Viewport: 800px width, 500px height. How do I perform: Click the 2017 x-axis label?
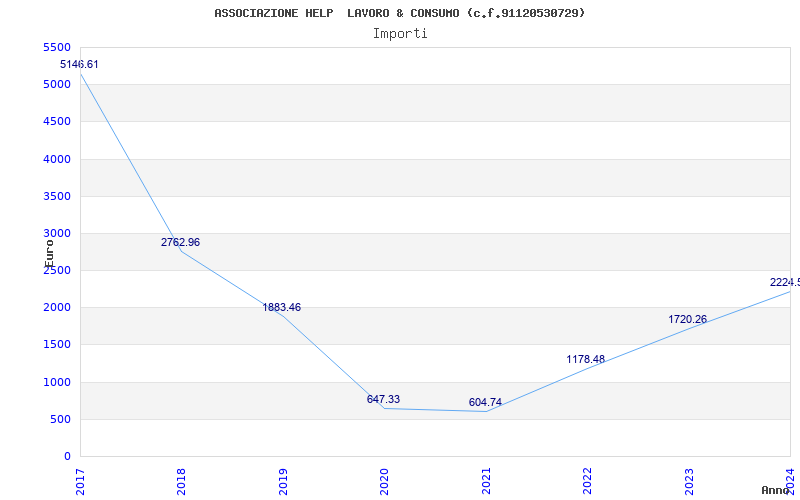[80, 482]
